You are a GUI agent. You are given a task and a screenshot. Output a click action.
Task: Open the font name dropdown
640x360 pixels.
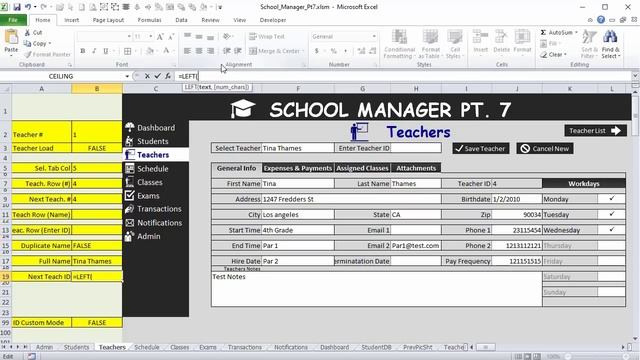pyautogui.click(x=129, y=36)
